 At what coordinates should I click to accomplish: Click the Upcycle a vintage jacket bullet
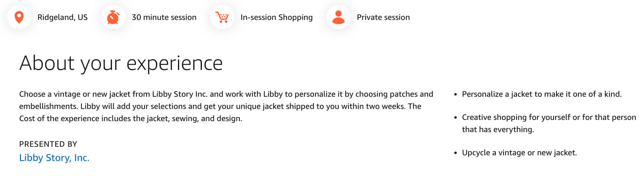point(519,152)
